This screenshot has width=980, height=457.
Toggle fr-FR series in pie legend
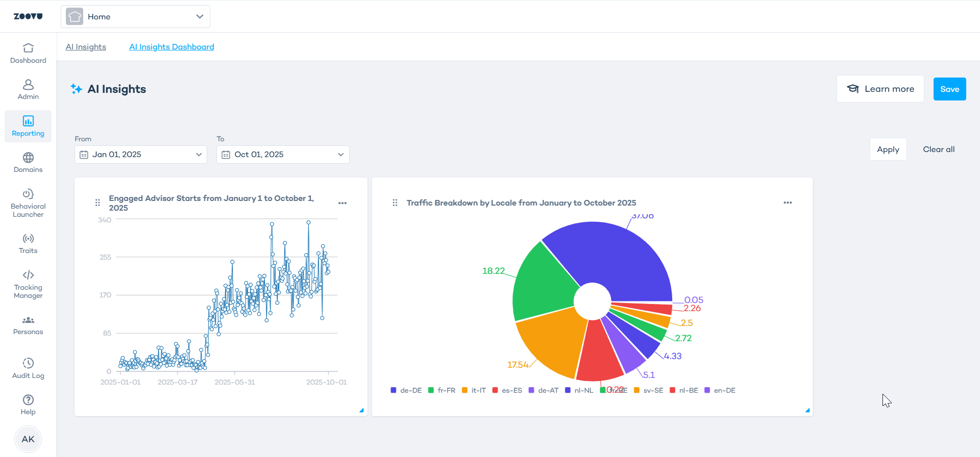442,390
